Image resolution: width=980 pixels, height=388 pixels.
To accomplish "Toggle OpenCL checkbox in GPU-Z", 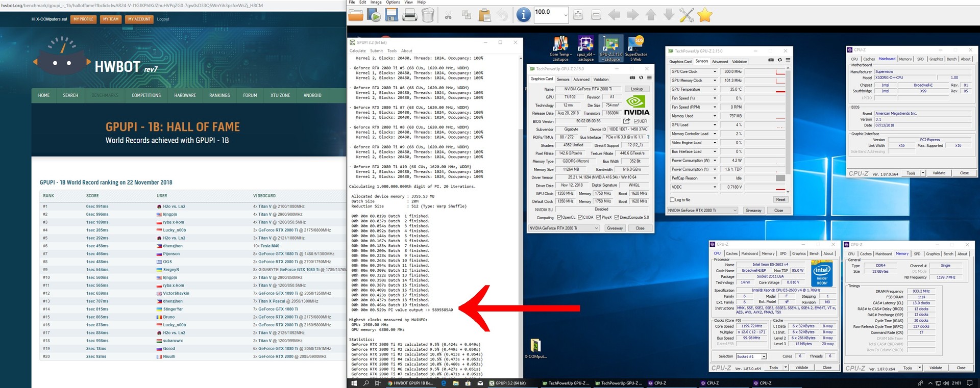I will pyautogui.click(x=559, y=217).
